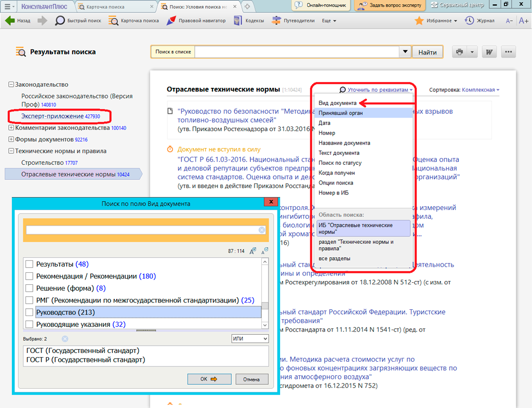Increase font size with A+ icon
This screenshot has height=408, width=532.
coord(524,21)
